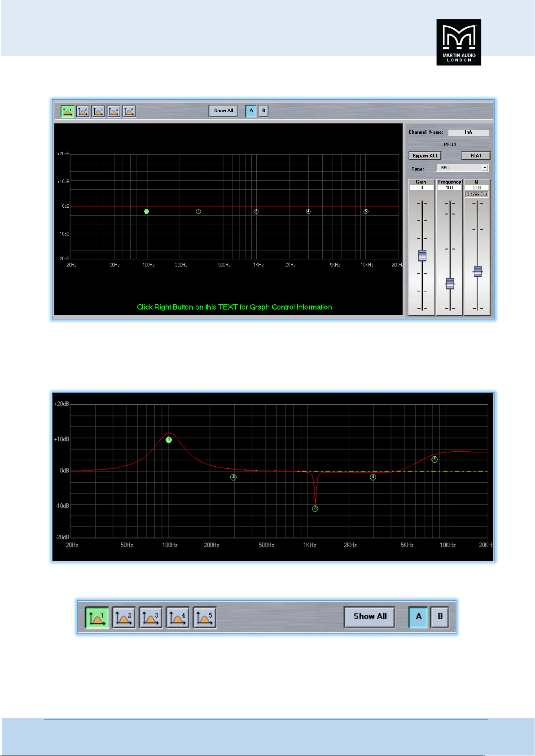This screenshot has height=756, width=535.
Task: Toggle channel B in the enlarged bottom toolbar
Action: pos(440,617)
